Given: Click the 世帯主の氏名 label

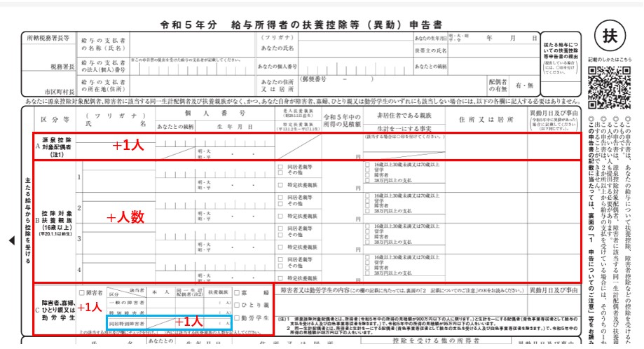Looking at the screenshot, I should [430, 51].
